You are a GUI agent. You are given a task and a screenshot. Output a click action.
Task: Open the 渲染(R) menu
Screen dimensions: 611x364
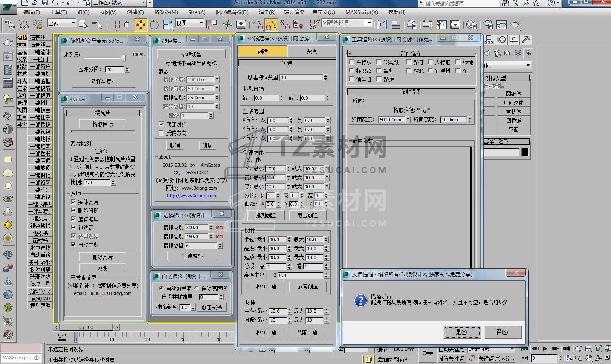(x=267, y=12)
